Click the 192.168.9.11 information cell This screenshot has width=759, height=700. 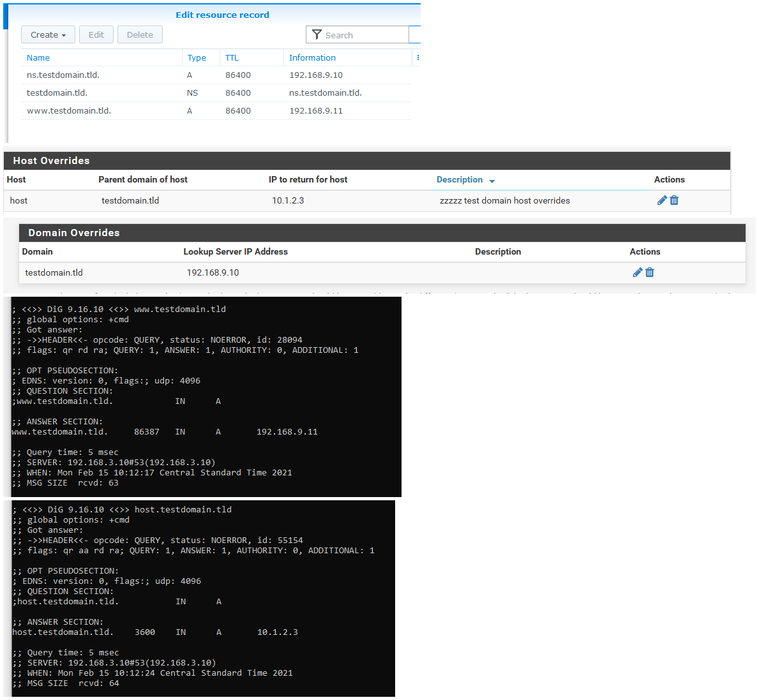point(315,111)
